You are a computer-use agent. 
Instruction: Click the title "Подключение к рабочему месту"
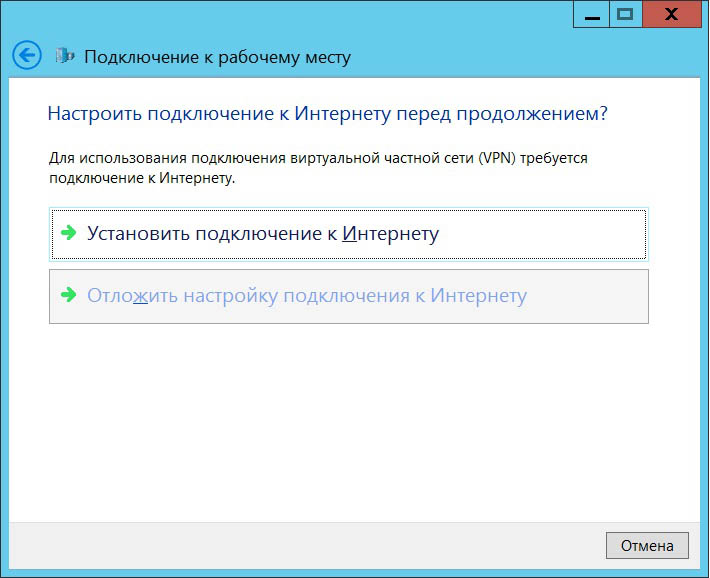[x=217, y=57]
